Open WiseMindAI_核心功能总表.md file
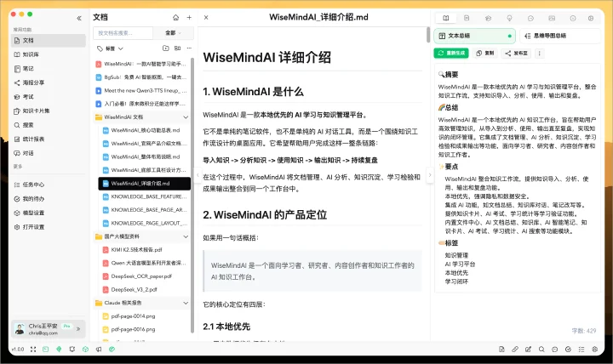Image resolution: width=613 pixels, height=364 pixels. point(144,130)
